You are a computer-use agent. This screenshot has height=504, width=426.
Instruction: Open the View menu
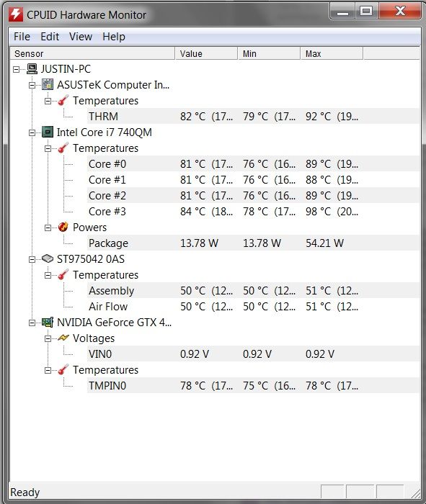(x=81, y=37)
